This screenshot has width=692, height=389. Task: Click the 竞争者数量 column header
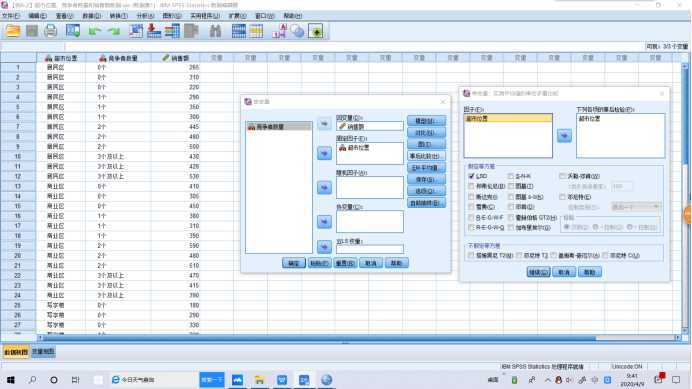tap(118, 58)
